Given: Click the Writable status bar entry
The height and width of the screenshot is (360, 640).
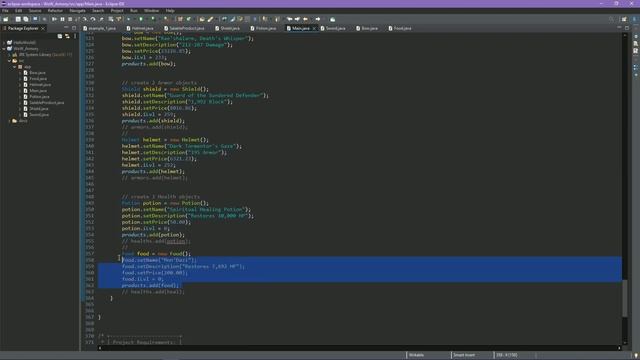Looking at the screenshot, I should pos(416,355).
